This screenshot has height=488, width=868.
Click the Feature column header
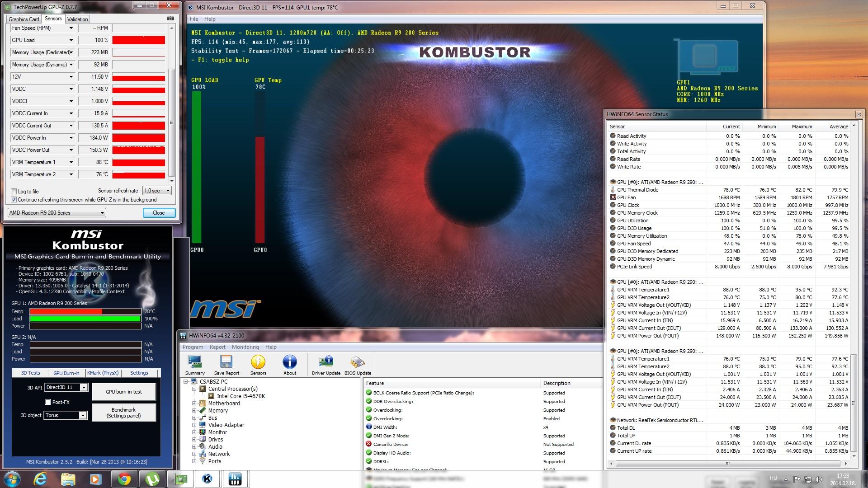pyautogui.click(x=452, y=383)
